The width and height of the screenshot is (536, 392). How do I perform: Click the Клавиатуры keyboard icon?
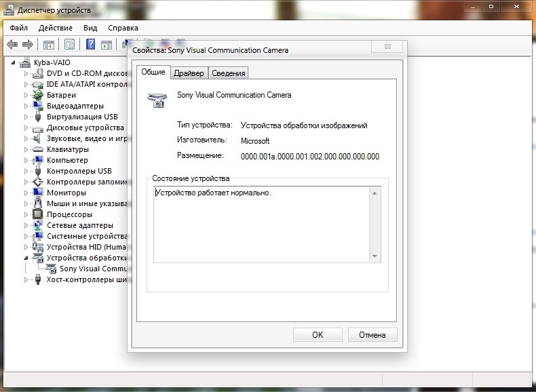point(38,149)
